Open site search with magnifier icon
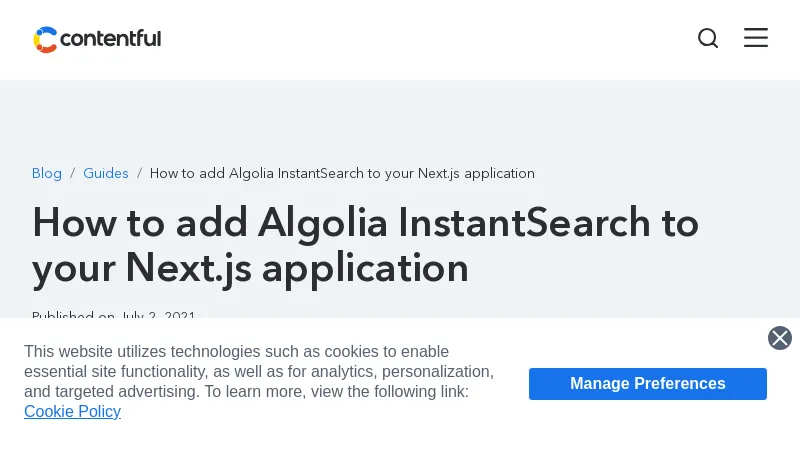800x450 pixels. tap(708, 38)
